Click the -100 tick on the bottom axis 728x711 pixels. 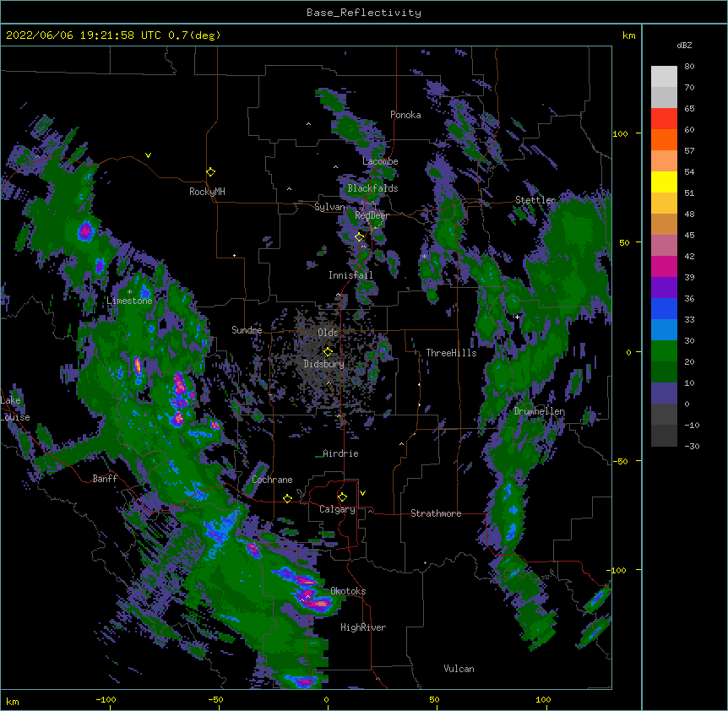106,699
